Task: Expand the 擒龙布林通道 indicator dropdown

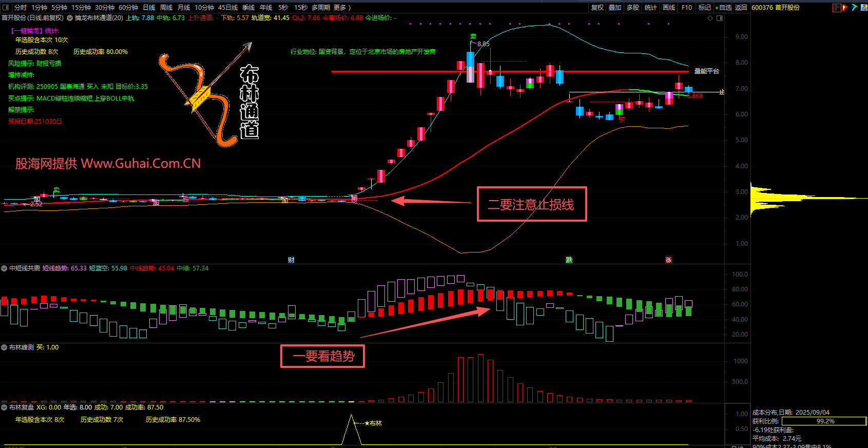Action: click(70, 18)
